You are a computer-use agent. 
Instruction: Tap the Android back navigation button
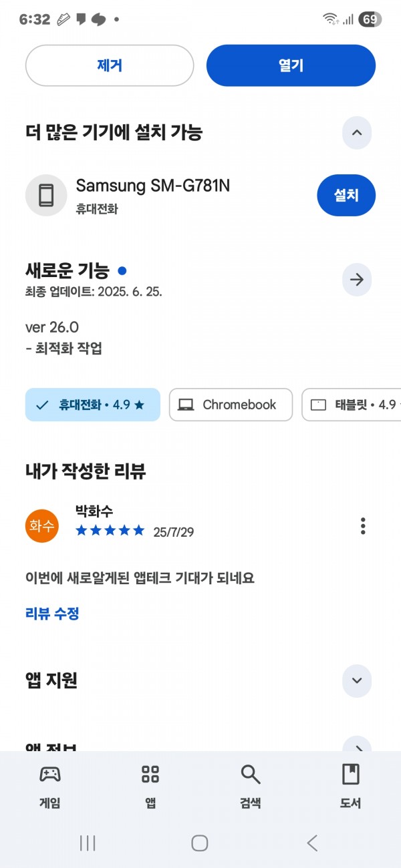point(312,843)
